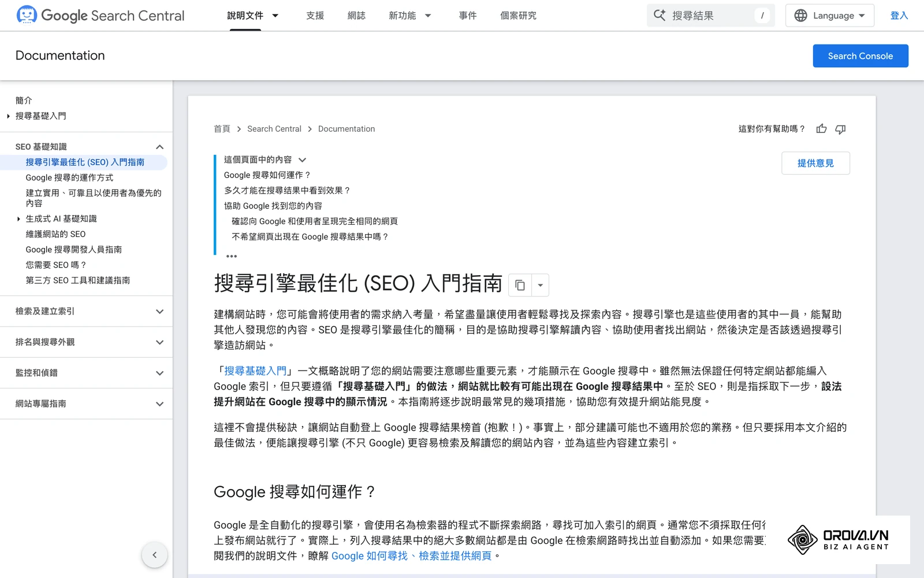Open the 網誌 nav item
This screenshot has height=578, width=924.
(356, 16)
